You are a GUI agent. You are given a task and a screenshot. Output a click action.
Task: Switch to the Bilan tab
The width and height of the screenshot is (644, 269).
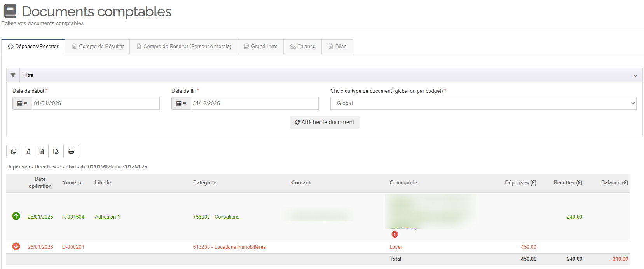[337, 47]
